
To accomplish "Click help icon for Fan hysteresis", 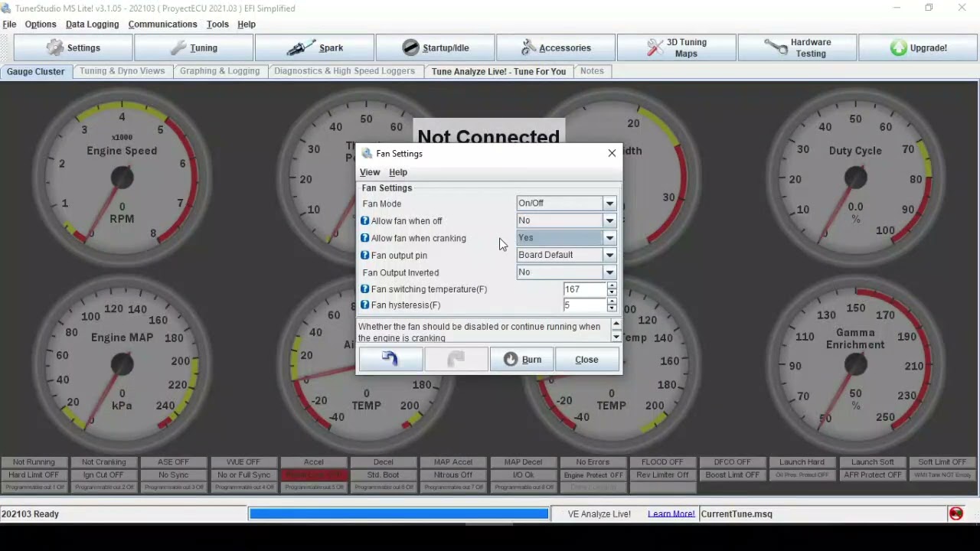I will (365, 305).
